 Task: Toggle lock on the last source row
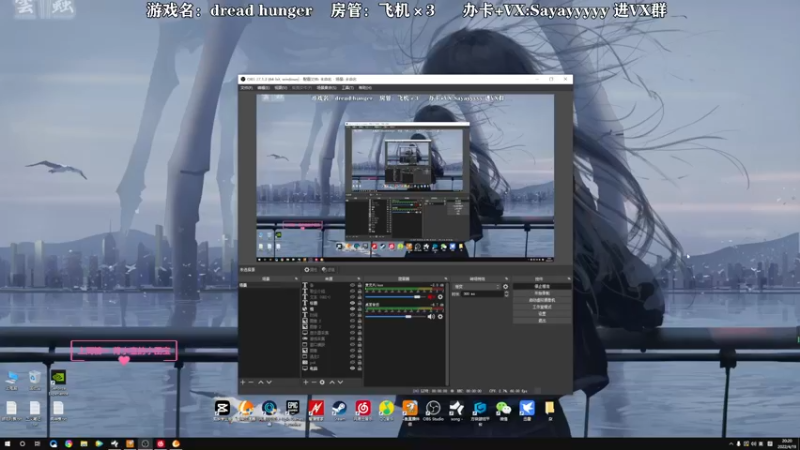pyautogui.click(x=360, y=368)
